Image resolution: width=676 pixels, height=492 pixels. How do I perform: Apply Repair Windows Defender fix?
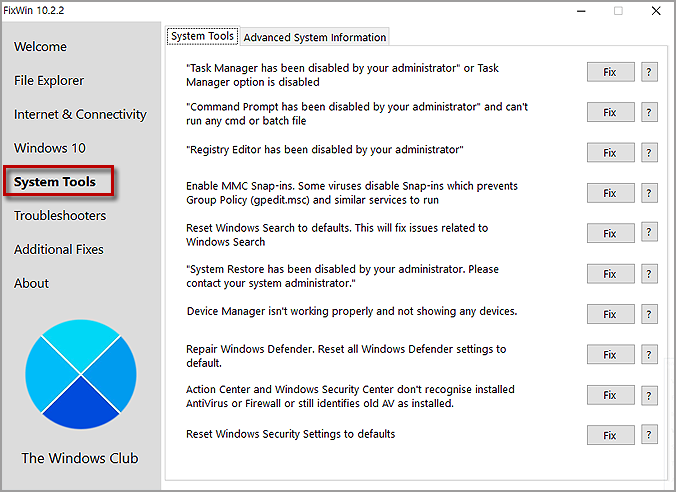click(610, 354)
